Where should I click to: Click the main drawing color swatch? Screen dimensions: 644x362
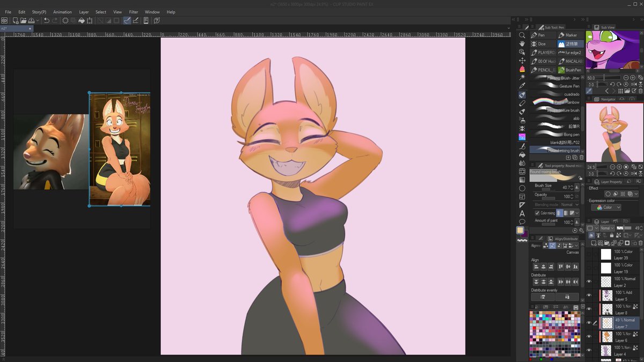pyautogui.click(x=520, y=230)
